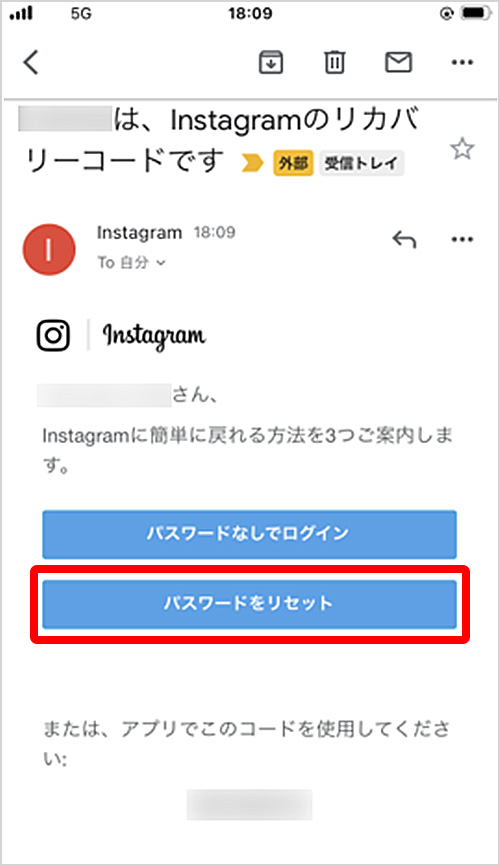500x866 pixels.
Task: Delete the email using the trash icon
Action: click(x=334, y=62)
